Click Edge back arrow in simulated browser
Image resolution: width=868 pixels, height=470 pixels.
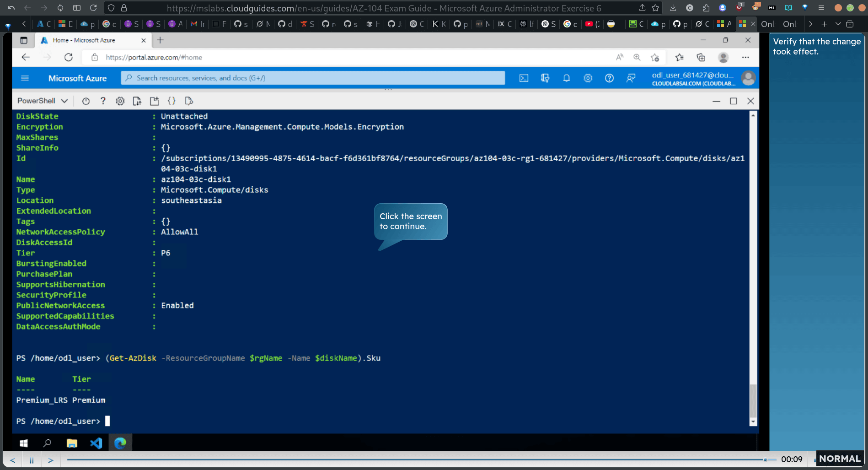tap(26, 57)
